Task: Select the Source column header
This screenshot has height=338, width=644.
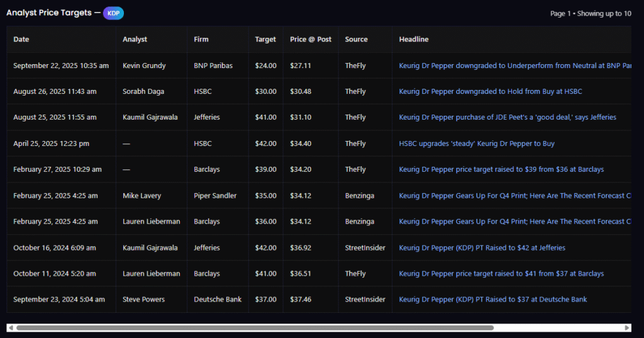Action: click(356, 39)
